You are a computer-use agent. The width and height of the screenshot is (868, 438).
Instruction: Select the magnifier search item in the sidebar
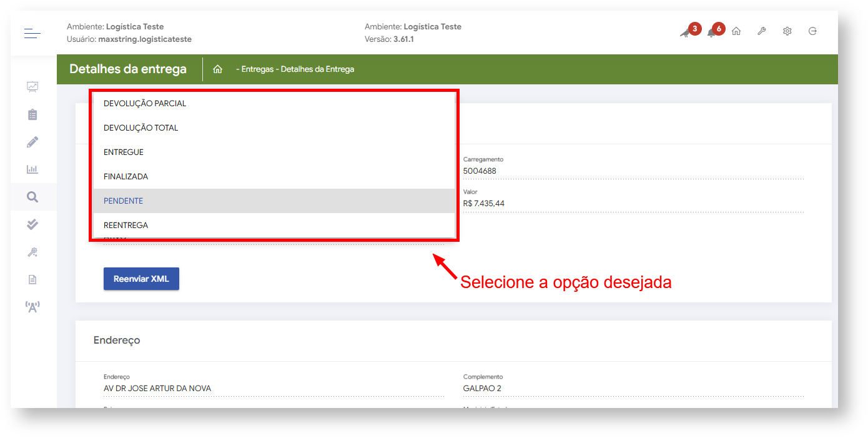pos(32,197)
